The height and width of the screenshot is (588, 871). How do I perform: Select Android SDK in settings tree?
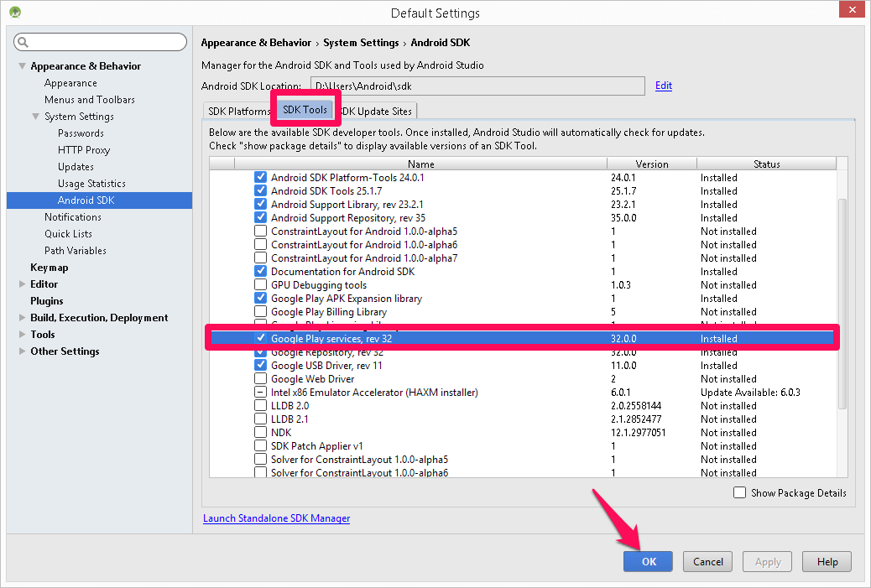coord(99,200)
